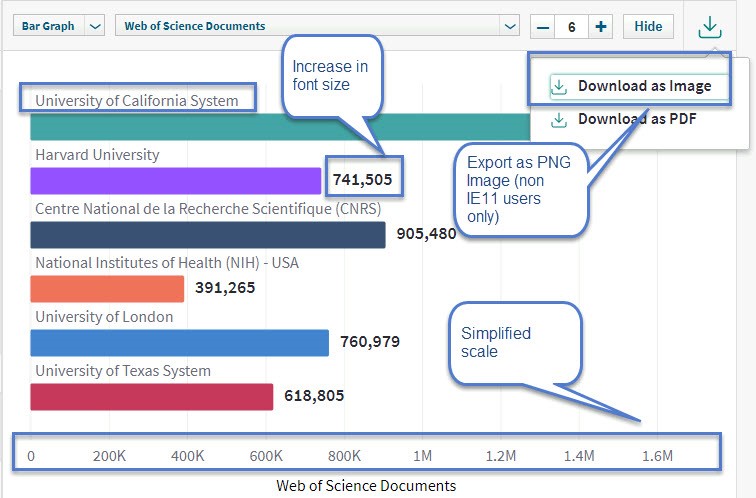Open the Bar Graph chart type dropdown
Image resolution: width=756 pixels, height=498 pixels.
tap(58, 26)
